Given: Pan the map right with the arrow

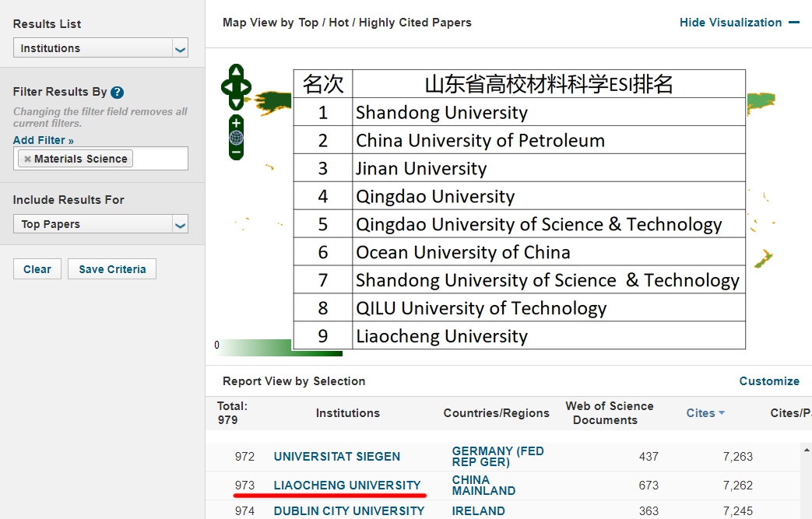Looking at the screenshot, I should 246,87.
